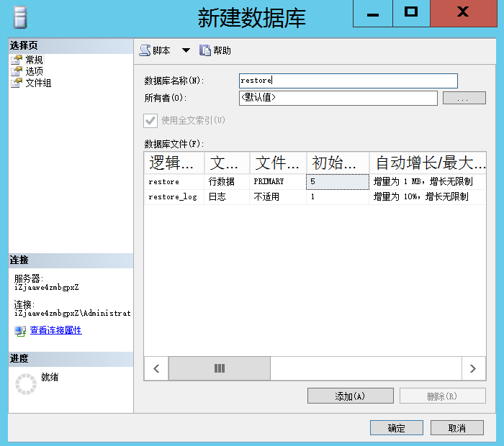Confirm with the 确定 button
This screenshot has height=446, width=504.
click(396, 428)
